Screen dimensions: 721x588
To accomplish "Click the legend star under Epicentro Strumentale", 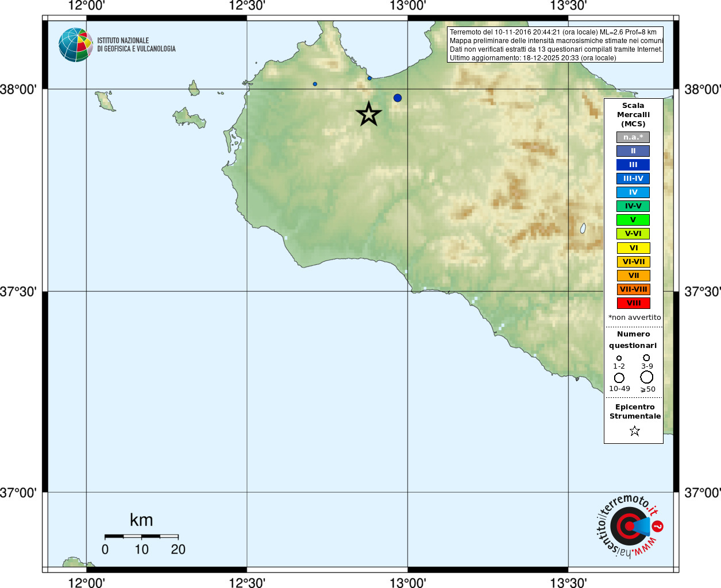I will [635, 431].
